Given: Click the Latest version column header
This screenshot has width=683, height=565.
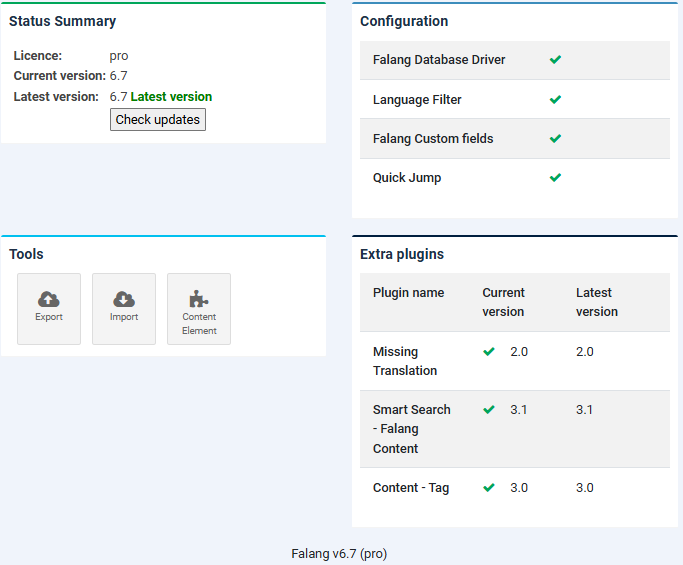Looking at the screenshot, I should pos(597,302).
